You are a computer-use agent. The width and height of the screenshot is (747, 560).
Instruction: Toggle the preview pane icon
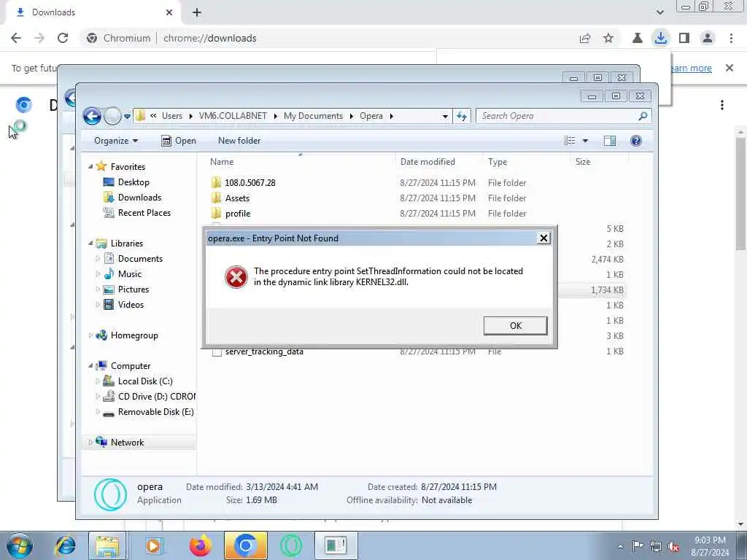coord(609,141)
